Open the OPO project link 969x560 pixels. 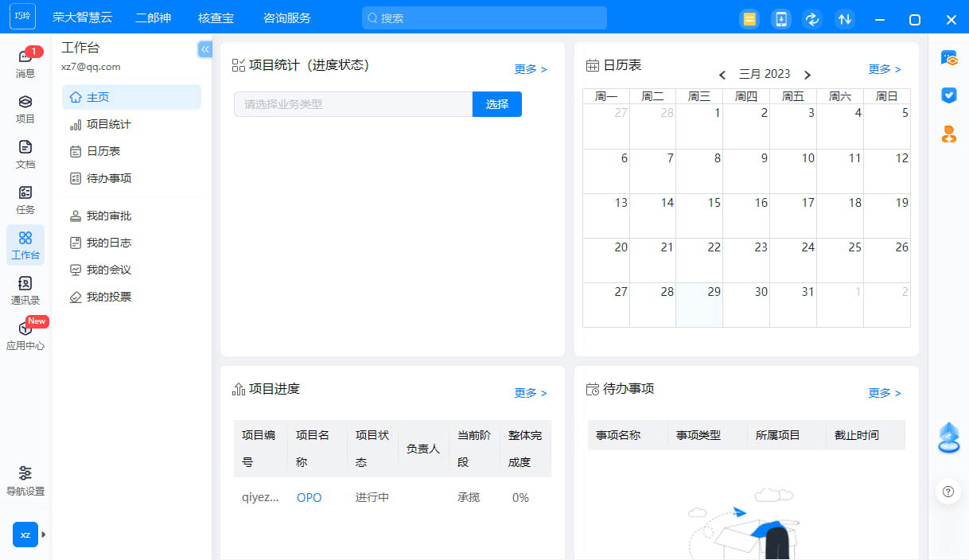[x=309, y=498]
